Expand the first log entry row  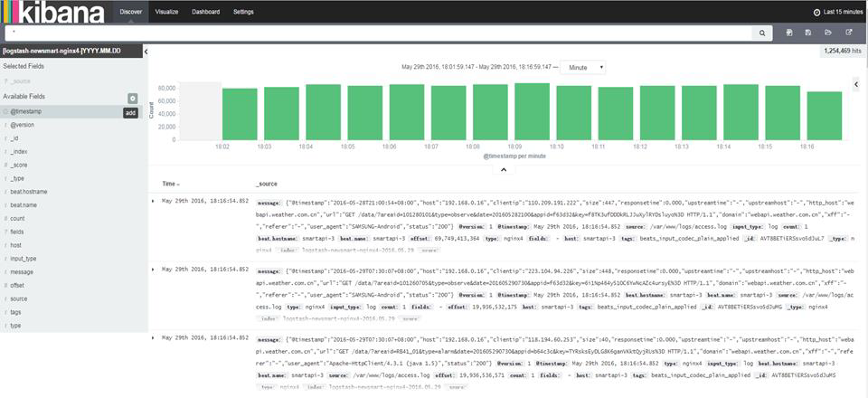coord(153,200)
